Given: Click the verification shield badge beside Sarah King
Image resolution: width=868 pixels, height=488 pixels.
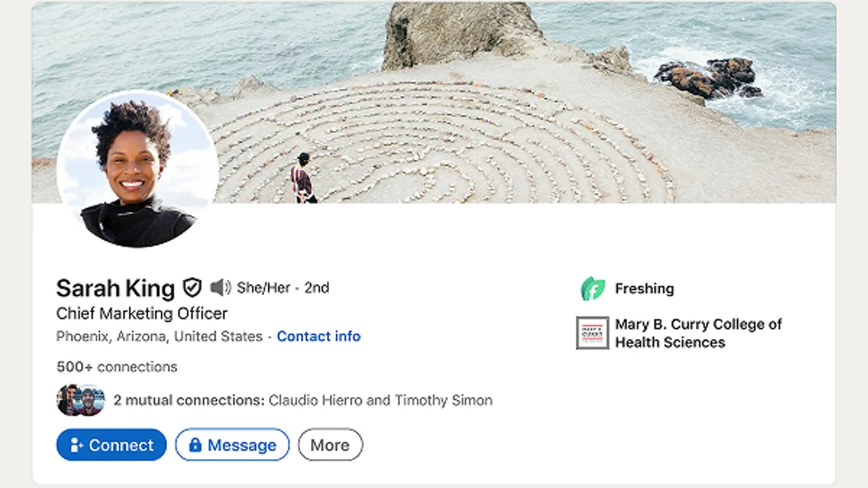Looking at the screenshot, I should 192,288.
